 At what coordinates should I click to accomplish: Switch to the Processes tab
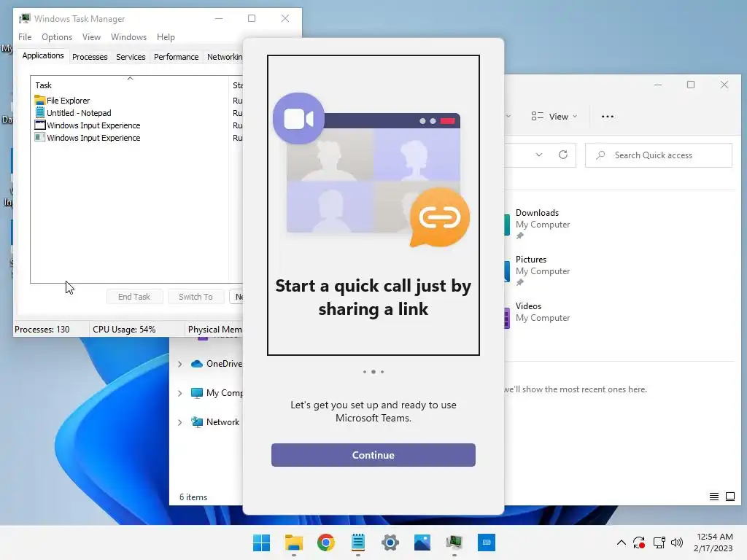click(x=90, y=57)
